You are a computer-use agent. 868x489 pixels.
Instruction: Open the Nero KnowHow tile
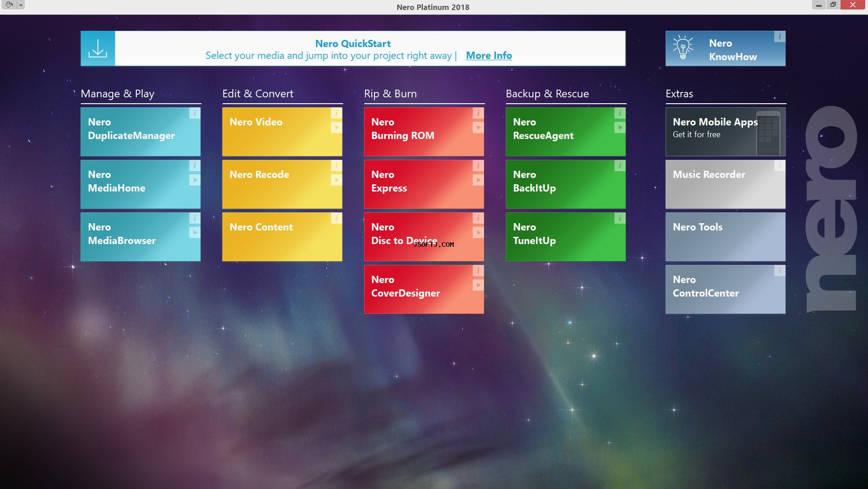[x=725, y=48]
